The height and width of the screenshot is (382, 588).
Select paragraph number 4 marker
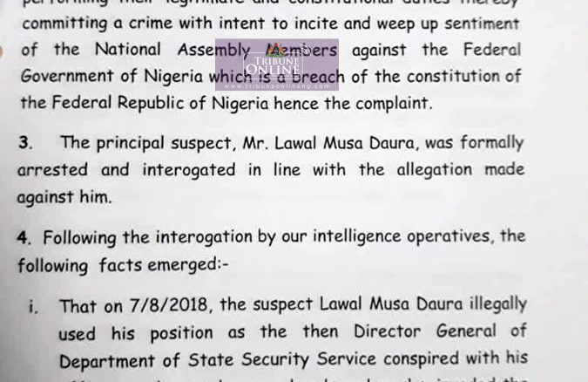pyautogui.click(x=24, y=238)
